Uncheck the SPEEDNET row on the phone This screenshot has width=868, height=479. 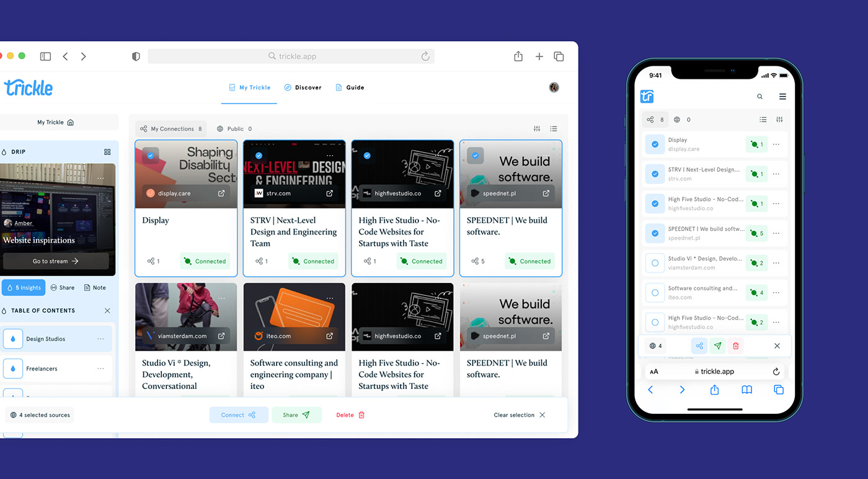coord(655,233)
